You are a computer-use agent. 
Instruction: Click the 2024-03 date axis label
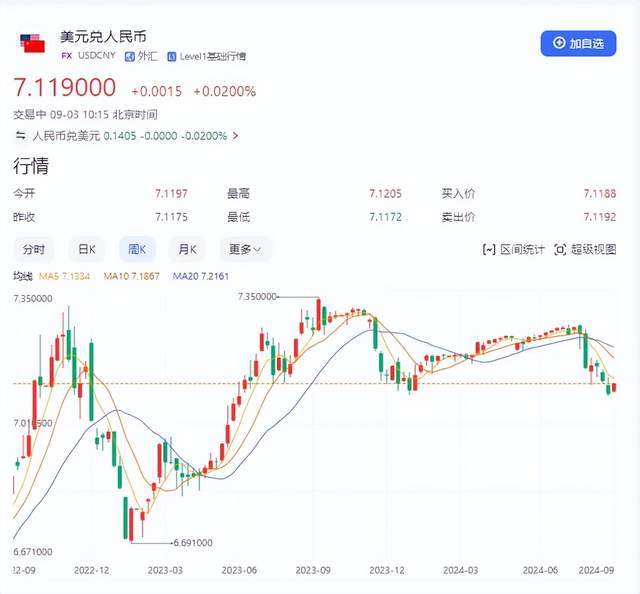click(x=460, y=570)
